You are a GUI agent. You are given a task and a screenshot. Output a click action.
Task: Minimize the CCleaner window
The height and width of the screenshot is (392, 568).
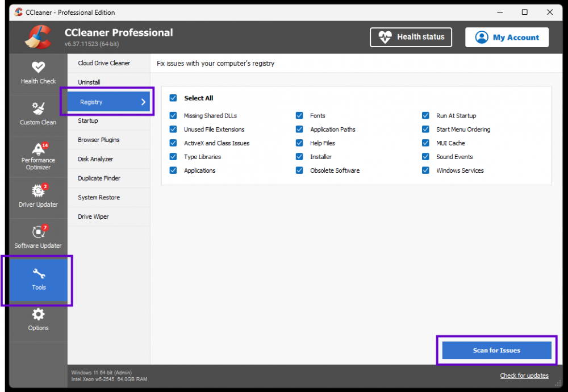(500, 12)
